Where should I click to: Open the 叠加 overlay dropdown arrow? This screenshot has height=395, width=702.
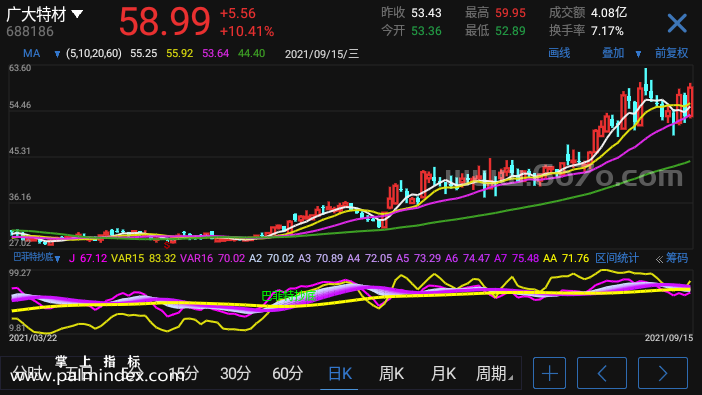tap(638, 54)
